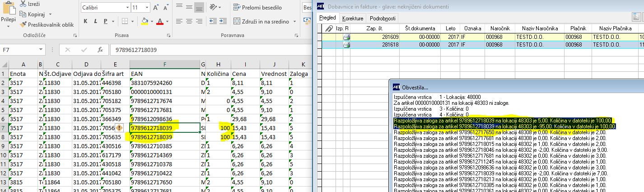The image size is (644, 192).
Task: Toggle bold K formatting
Action: [x=86, y=21]
